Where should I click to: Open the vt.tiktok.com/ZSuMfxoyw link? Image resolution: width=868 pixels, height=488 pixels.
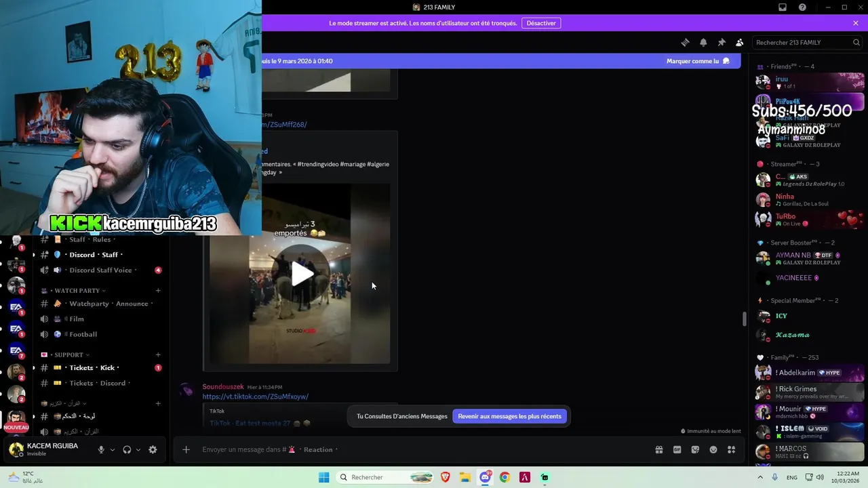click(255, 396)
